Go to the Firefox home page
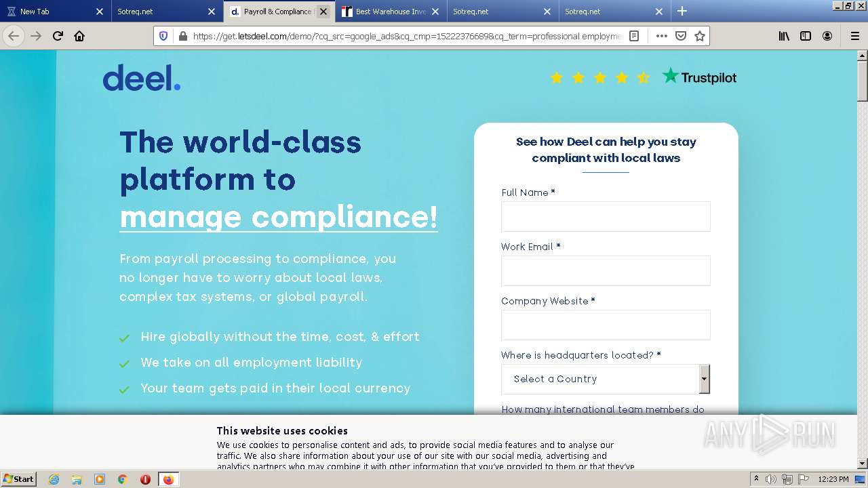The width and height of the screenshot is (868, 488). [79, 36]
